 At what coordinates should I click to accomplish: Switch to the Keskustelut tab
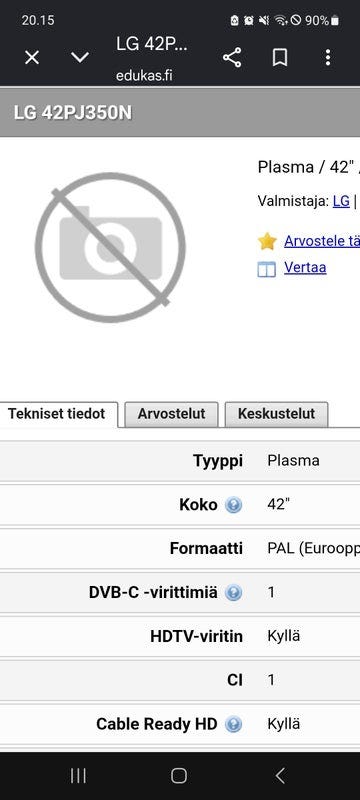coord(276,414)
